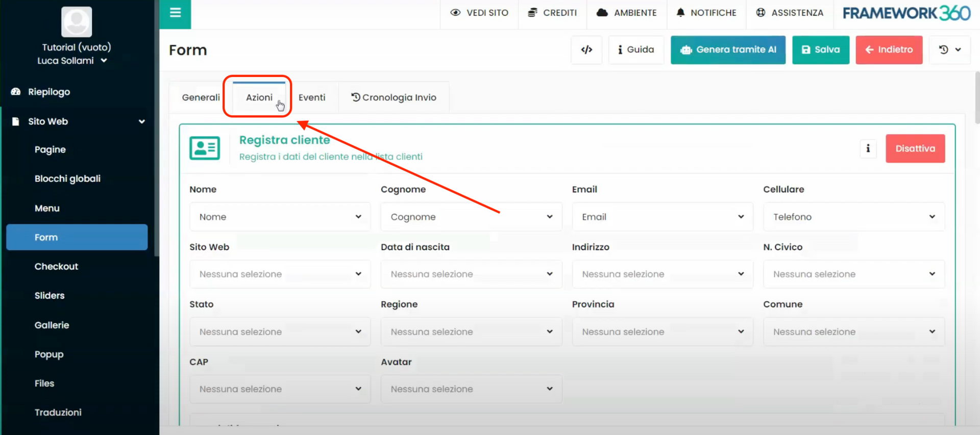
Task: Open the Cellulare dropdown showing Telefono
Action: pyautogui.click(x=853, y=217)
